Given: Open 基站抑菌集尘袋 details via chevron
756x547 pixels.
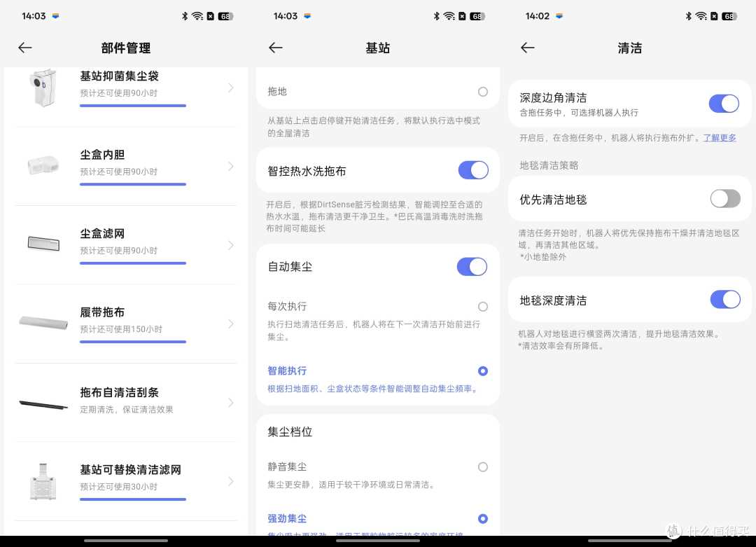Looking at the screenshot, I should (231, 88).
